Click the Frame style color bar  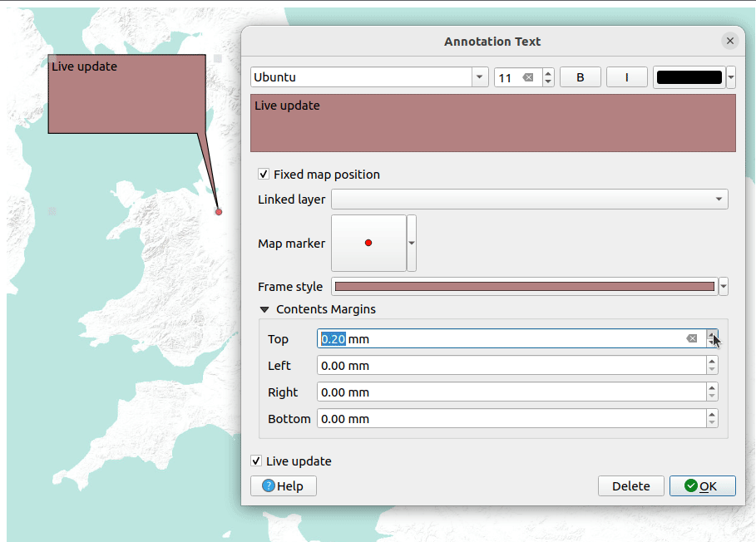(524, 287)
